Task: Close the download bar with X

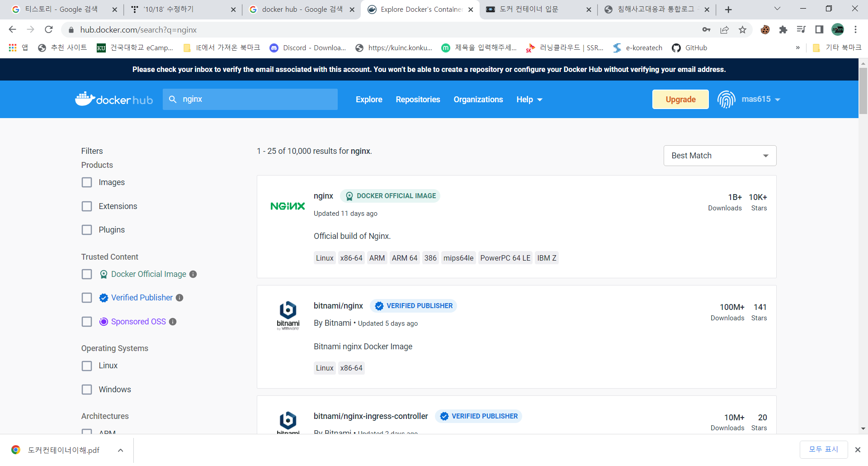Action: coord(858,449)
